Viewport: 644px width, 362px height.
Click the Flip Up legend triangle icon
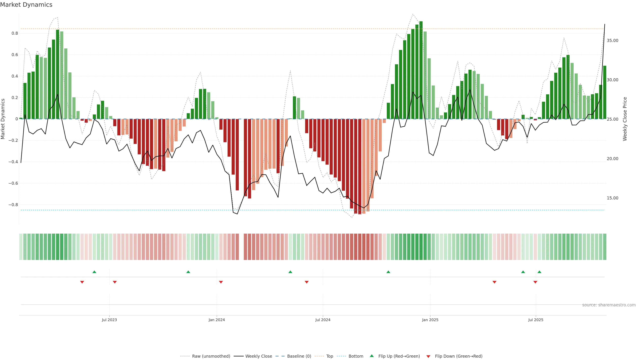pos(372,356)
